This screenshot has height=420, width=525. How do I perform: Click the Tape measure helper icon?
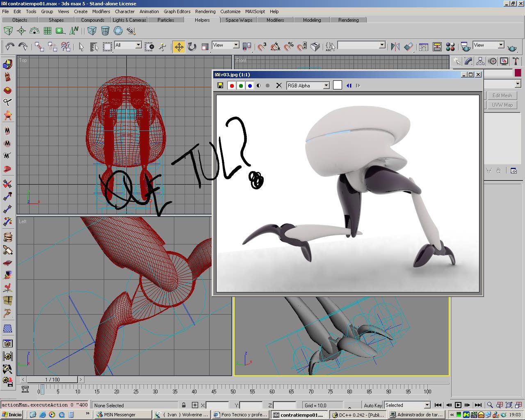(x=61, y=31)
